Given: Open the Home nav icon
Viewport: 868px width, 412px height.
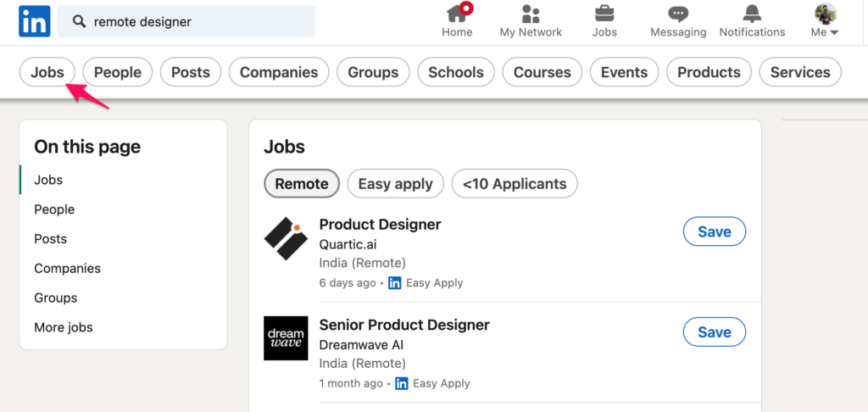Looking at the screenshot, I should pyautogui.click(x=459, y=12).
